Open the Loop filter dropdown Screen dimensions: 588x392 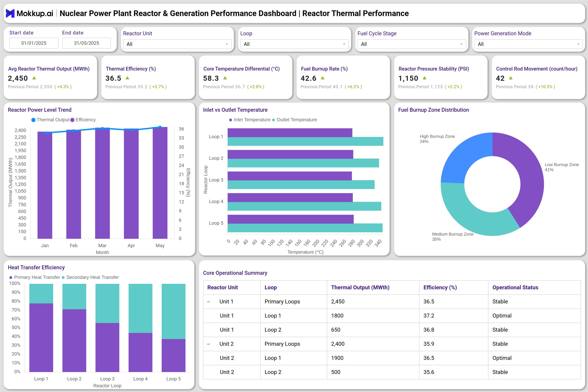pos(295,44)
